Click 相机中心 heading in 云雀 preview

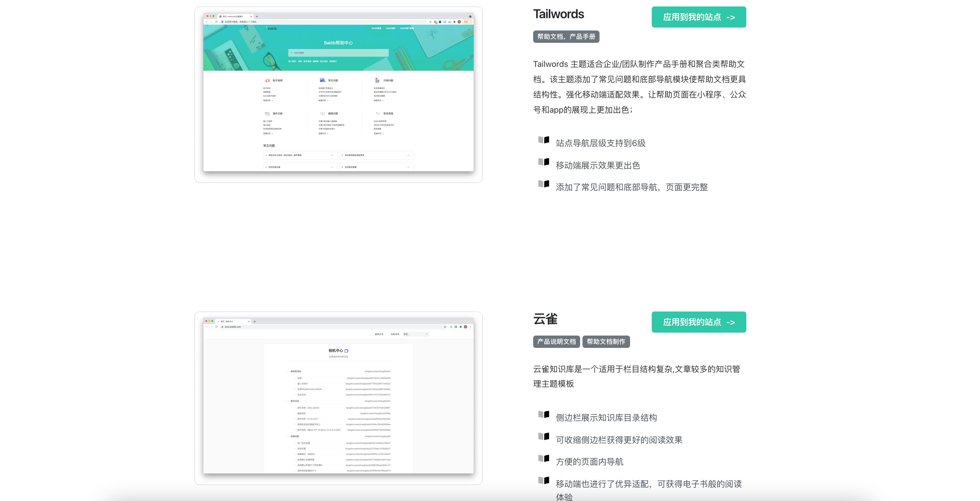pyautogui.click(x=336, y=351)
